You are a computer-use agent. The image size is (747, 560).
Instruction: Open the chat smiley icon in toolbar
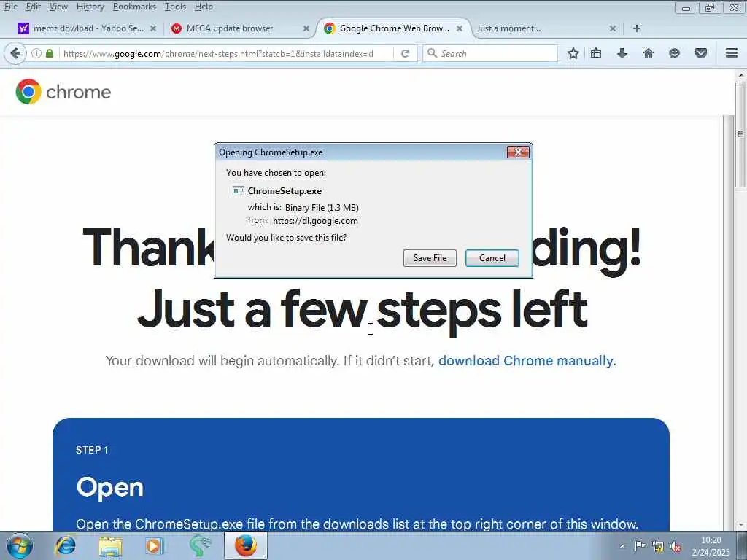(674, 53)
